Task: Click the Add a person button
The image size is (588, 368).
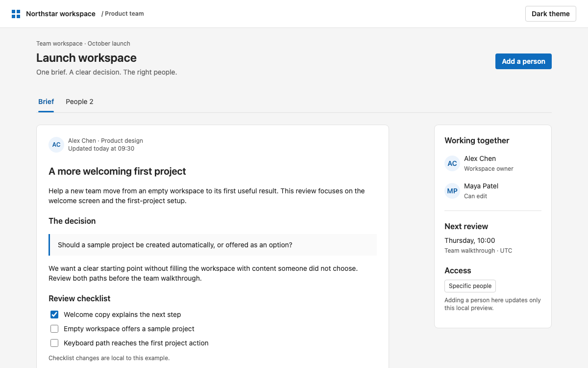Action: pos(523,61)
